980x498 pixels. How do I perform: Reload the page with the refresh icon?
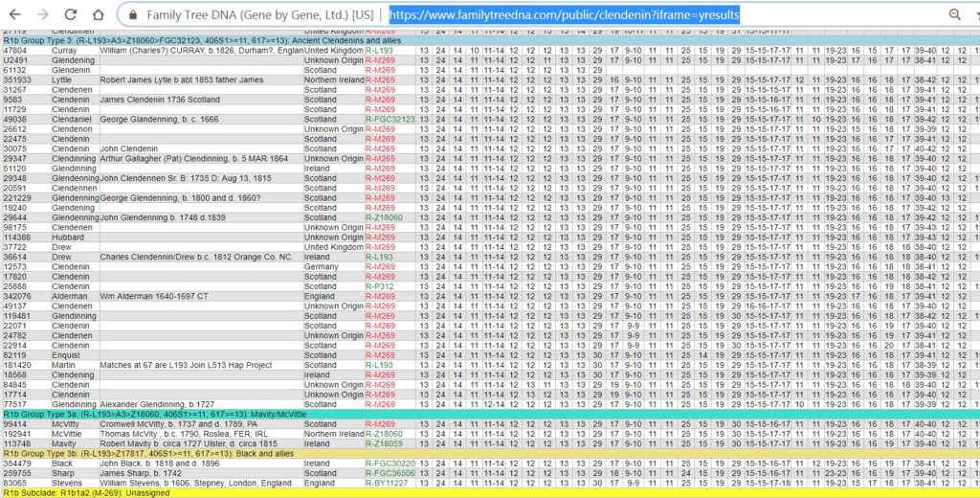(x=71, y=14)
